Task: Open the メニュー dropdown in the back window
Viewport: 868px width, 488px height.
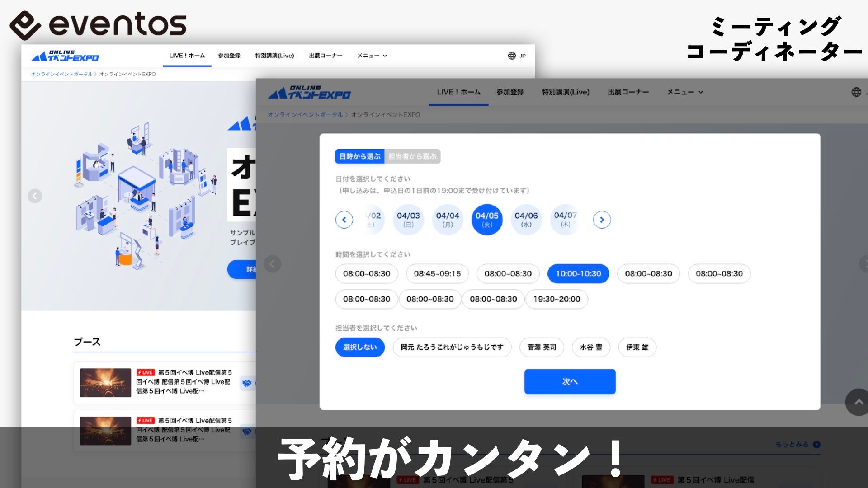Action: (x=372, y=56)
